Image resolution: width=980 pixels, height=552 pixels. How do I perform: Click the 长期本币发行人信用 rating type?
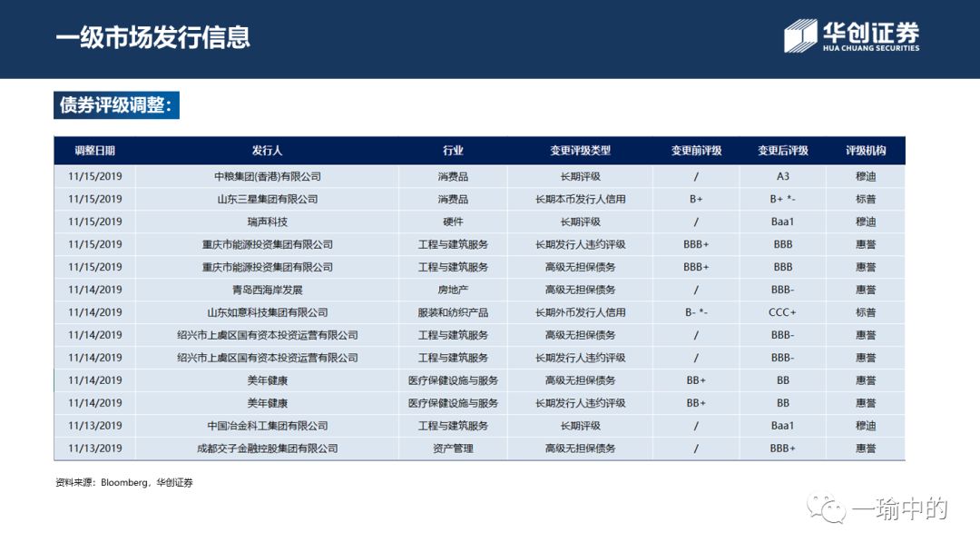point(581,200)
